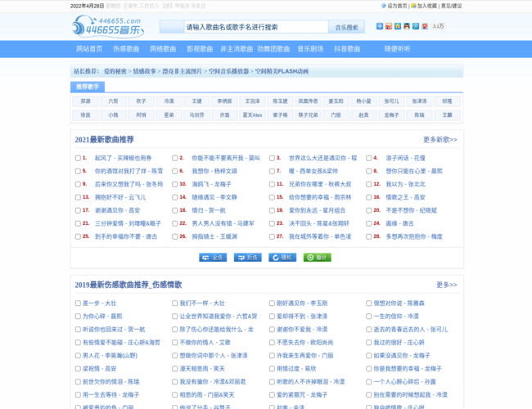
Task: Tick checkbox for song 1 起风了
Action: click(78, 158)
